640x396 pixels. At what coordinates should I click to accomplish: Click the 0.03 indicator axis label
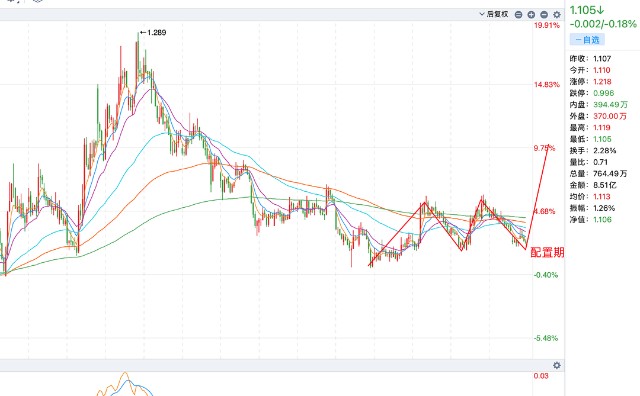(541, 376)
